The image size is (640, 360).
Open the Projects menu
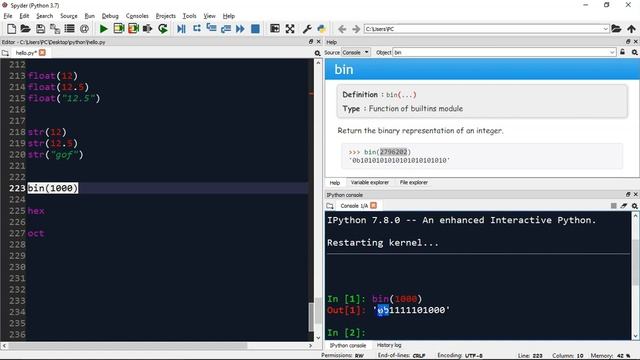click(166, 16)
